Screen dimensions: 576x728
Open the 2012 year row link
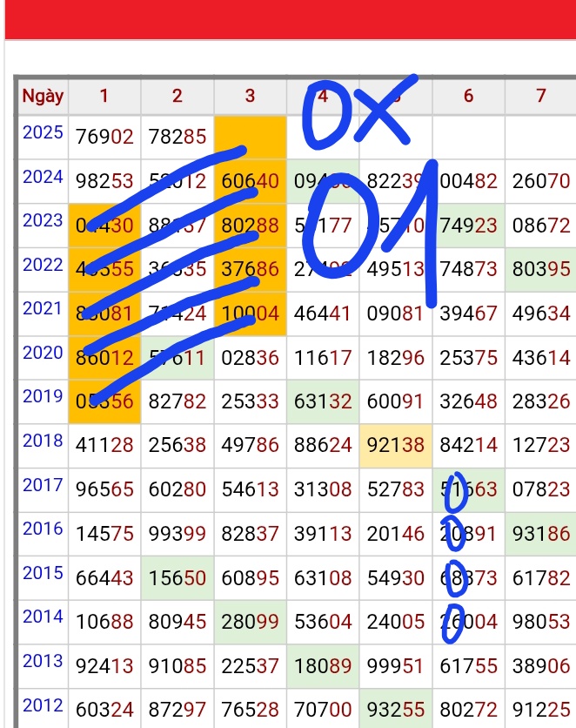(x=43, y=705)
